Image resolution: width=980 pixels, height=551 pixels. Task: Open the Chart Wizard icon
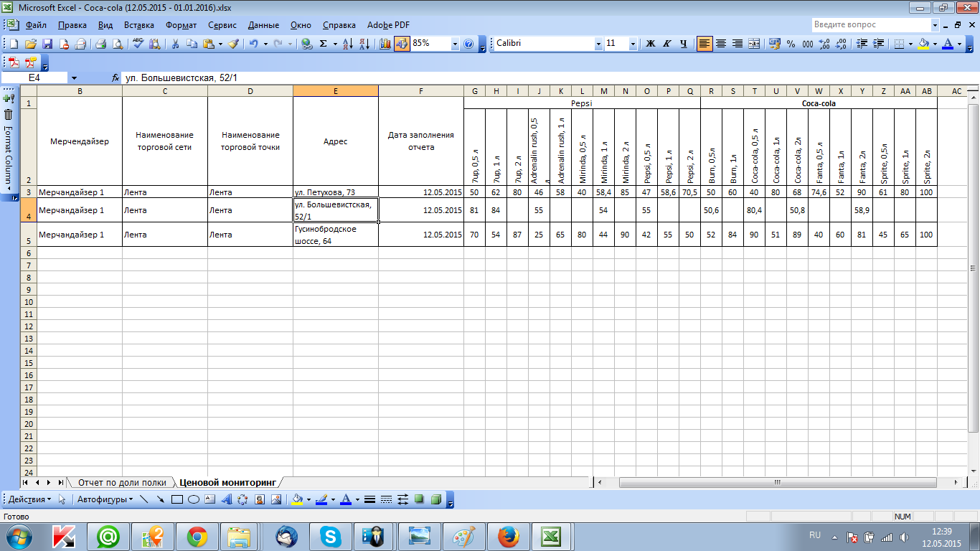(x=385, y=44)
